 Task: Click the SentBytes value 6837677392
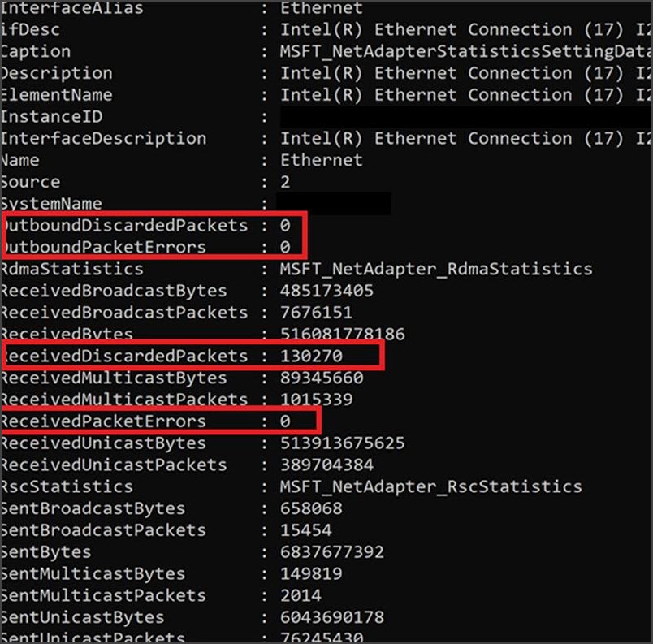pyautogui.click(x=332, y=552)
